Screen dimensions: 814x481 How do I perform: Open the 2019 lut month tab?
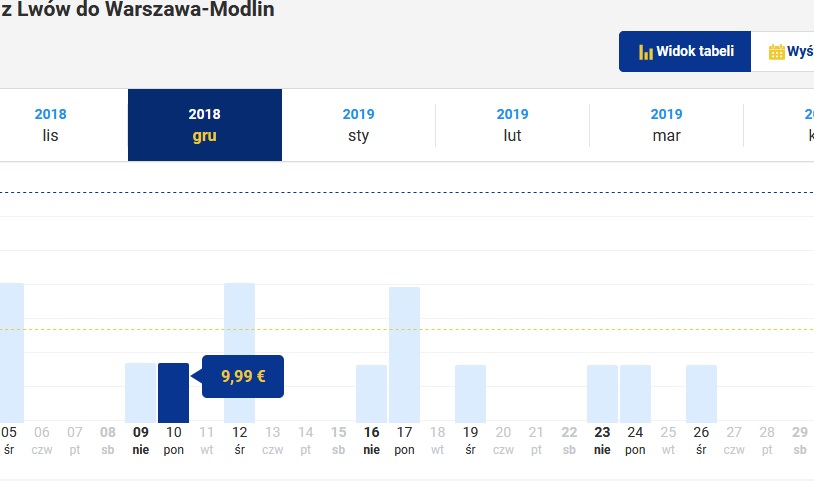click(x=512, y=125)
